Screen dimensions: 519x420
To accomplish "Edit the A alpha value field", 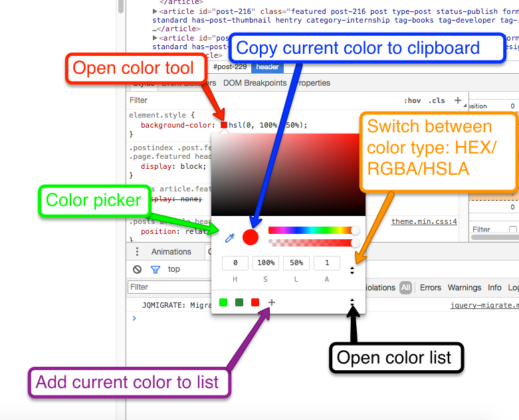I will [x=327, y=262].
